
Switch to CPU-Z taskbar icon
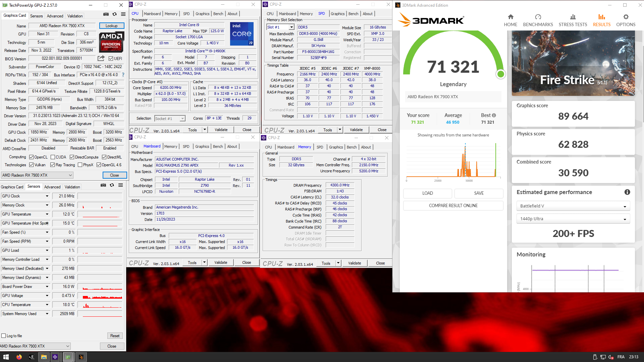pyautogui.click(x=55, y=357)
